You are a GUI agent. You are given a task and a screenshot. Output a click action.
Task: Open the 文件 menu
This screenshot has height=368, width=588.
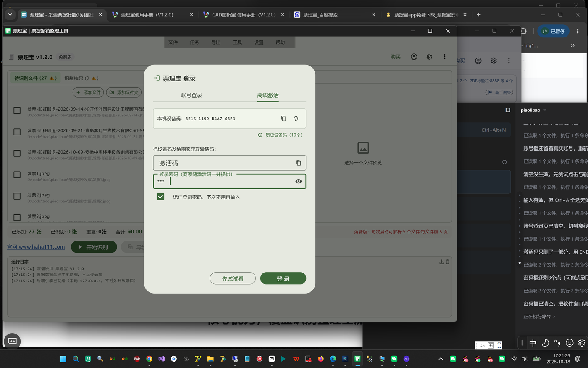[173, 42]
